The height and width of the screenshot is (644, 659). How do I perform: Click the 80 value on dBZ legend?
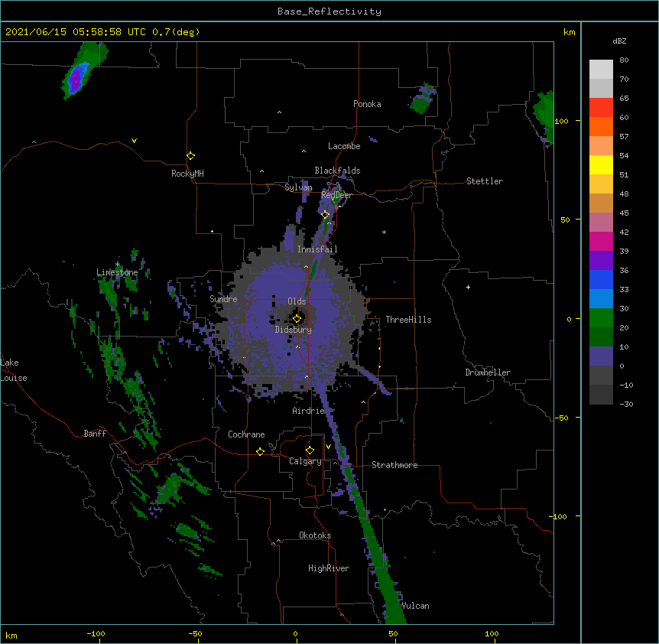(624, 60)
